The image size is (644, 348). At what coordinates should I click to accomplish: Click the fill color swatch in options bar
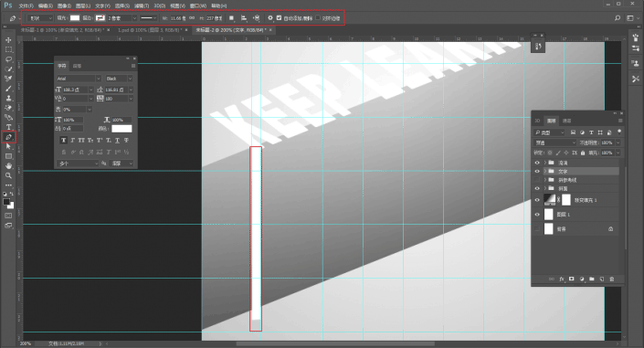tap(75, 18)
